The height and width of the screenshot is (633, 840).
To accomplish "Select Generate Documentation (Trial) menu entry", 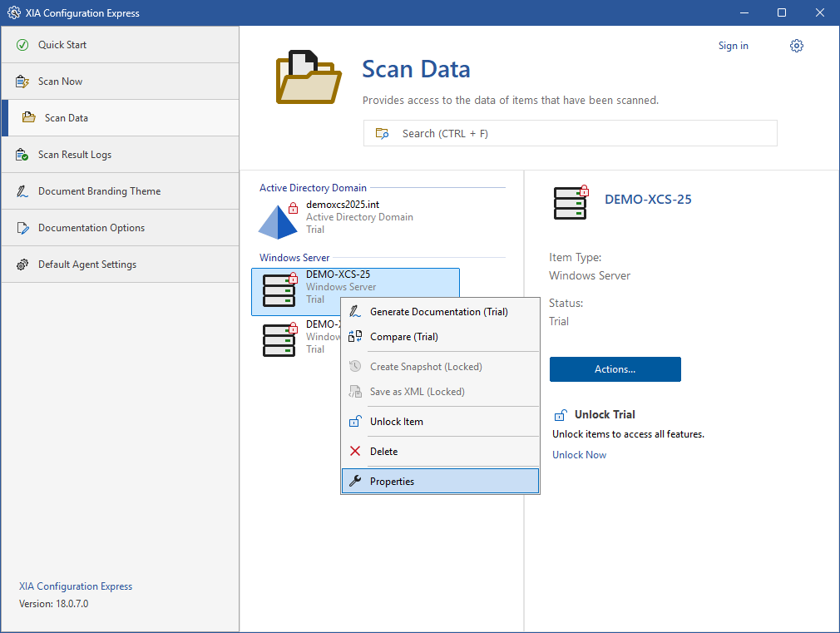I will (x=438, y=312).
